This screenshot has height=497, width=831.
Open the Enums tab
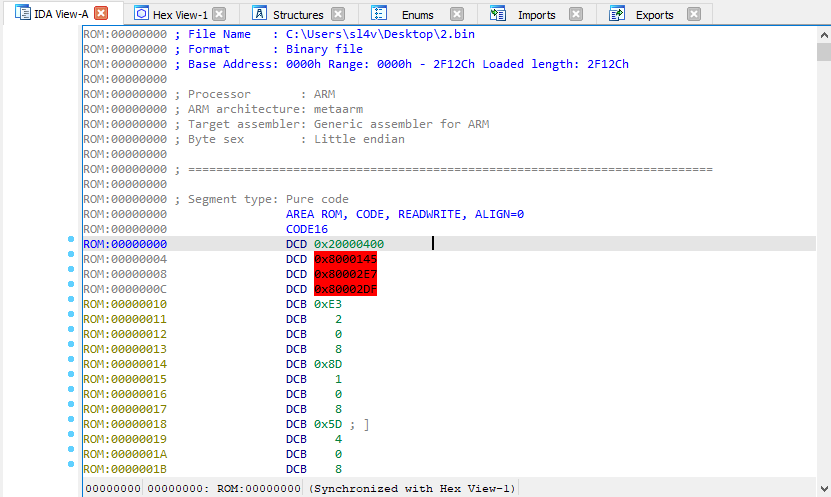(x=418, y=15)
